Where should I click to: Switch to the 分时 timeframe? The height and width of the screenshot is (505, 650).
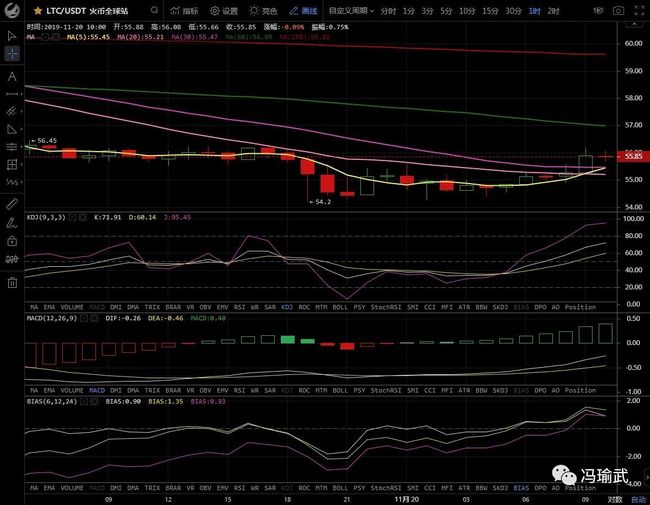pos(388,11)
